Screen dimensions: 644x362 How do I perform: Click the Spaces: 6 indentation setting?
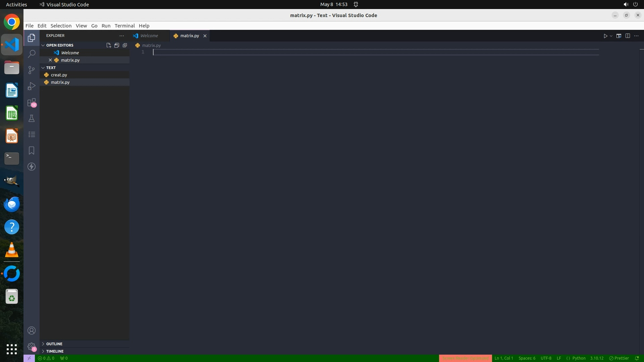tap(527, 358)
